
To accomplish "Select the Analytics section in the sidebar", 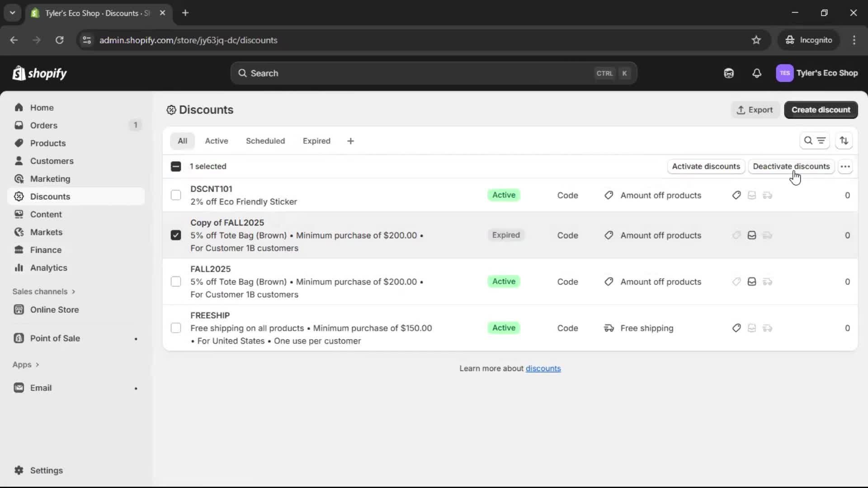I will [48, 267].
